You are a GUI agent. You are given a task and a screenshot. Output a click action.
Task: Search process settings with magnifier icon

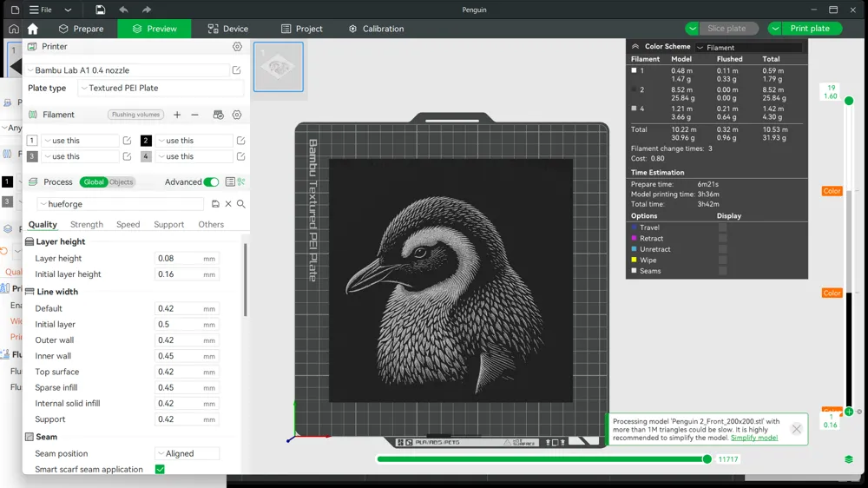tap(241, 204)
